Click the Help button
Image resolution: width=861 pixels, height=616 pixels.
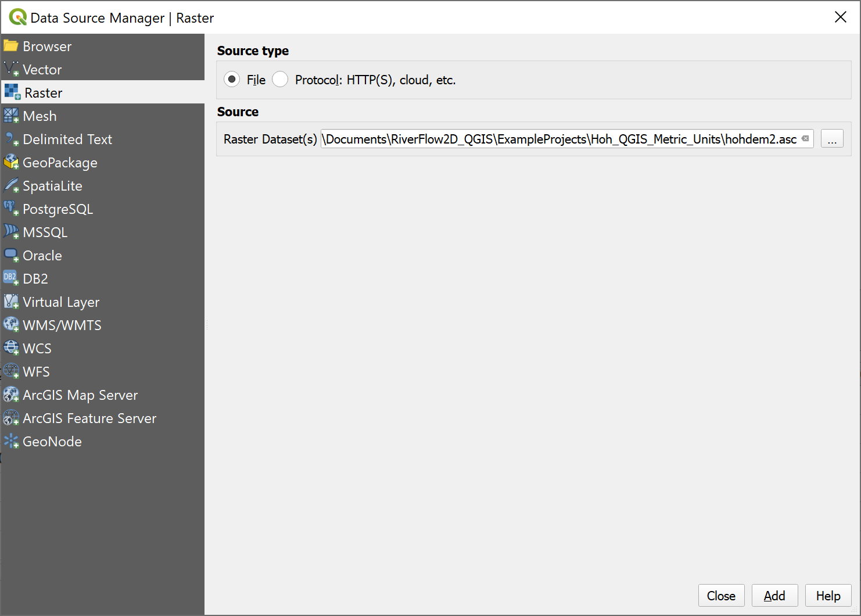coord(828,596)
